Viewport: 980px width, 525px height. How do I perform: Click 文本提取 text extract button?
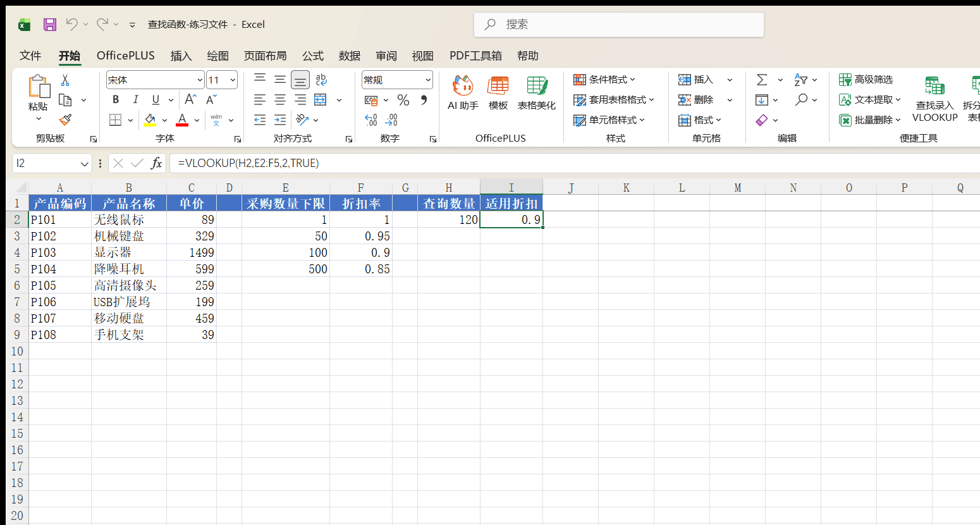[x=870, y=100]
